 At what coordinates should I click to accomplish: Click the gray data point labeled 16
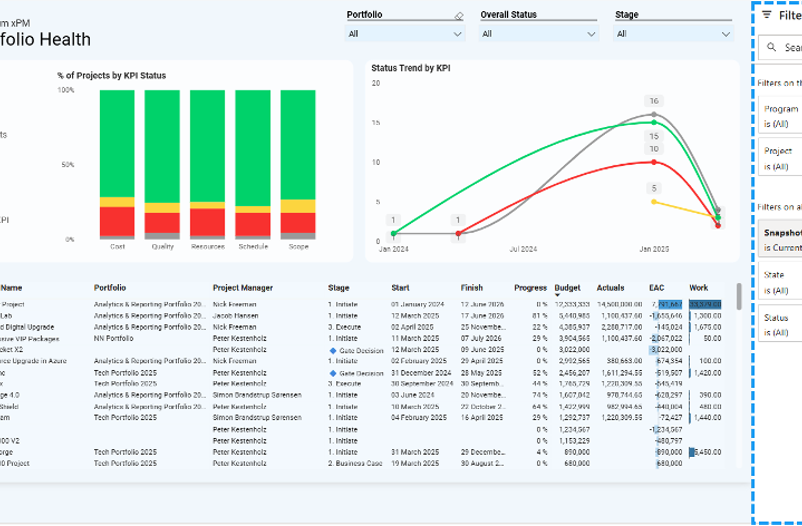click(x=653, y=114)
